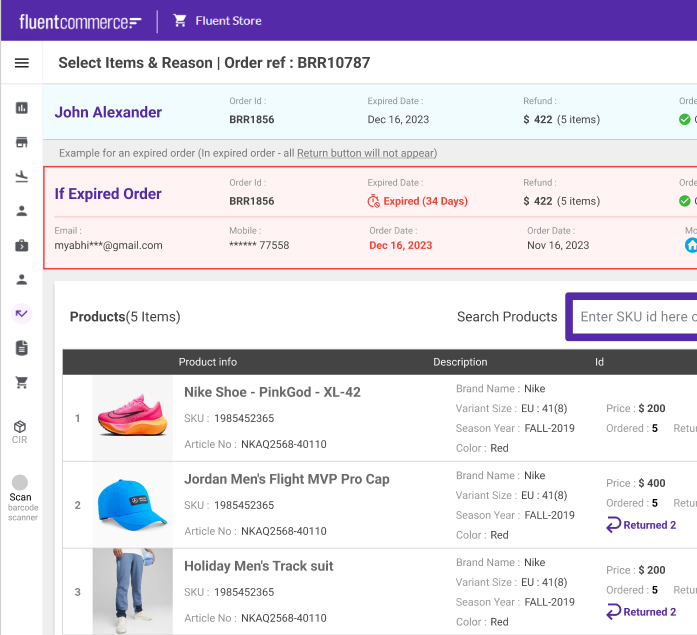Screen dimensions: 697x635
Task: Click 'Return button will not appear' underlined text
Action: (365, 153)
